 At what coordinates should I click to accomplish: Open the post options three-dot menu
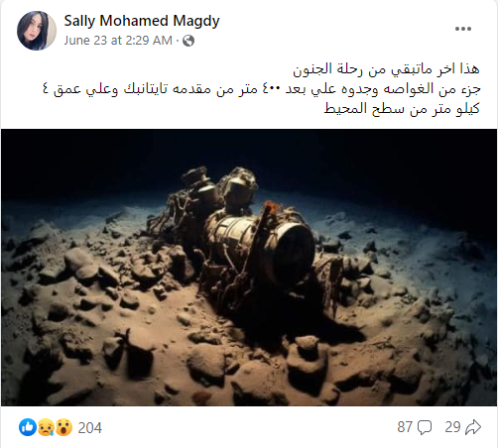[463, 29]
